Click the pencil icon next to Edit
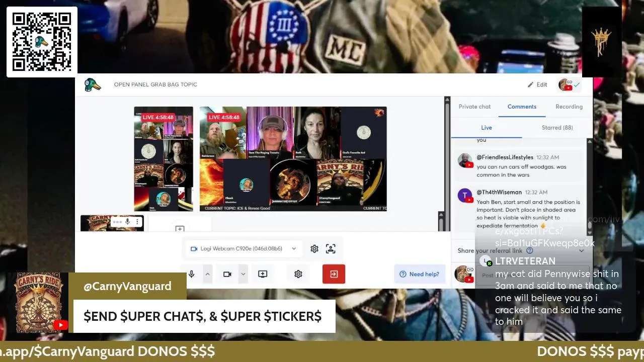 click(x=530, y=84)
